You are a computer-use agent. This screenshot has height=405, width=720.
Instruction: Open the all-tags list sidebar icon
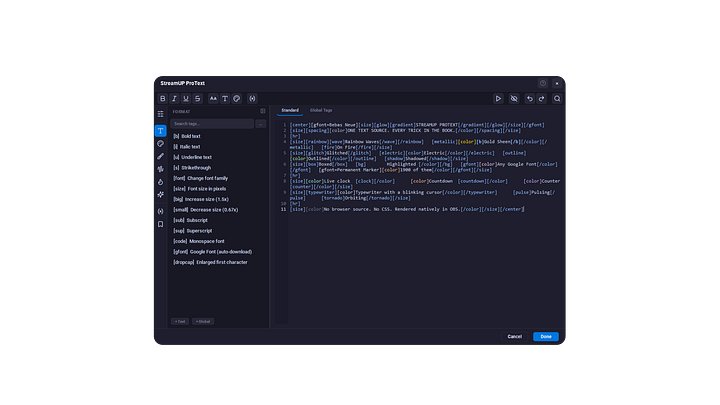pyautogui.click(x=160, y=114)
